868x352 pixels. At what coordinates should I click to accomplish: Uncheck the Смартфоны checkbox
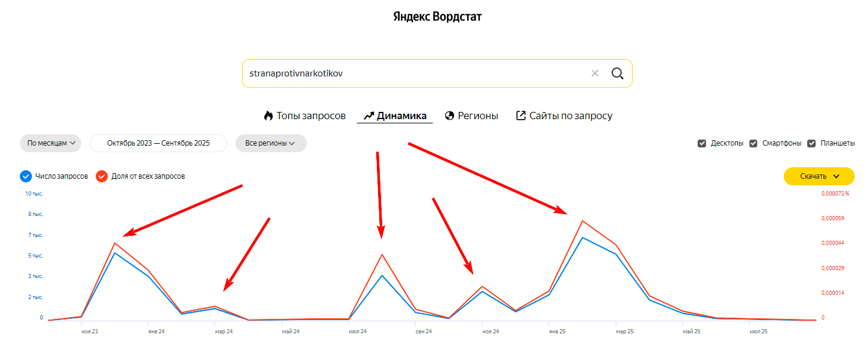pyautogui.click(x=753, y=143)
